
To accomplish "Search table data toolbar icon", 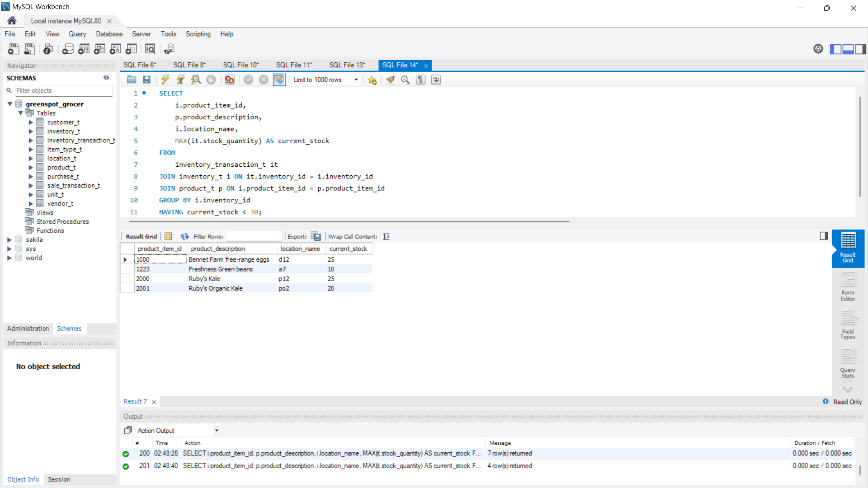I will 150,49.
